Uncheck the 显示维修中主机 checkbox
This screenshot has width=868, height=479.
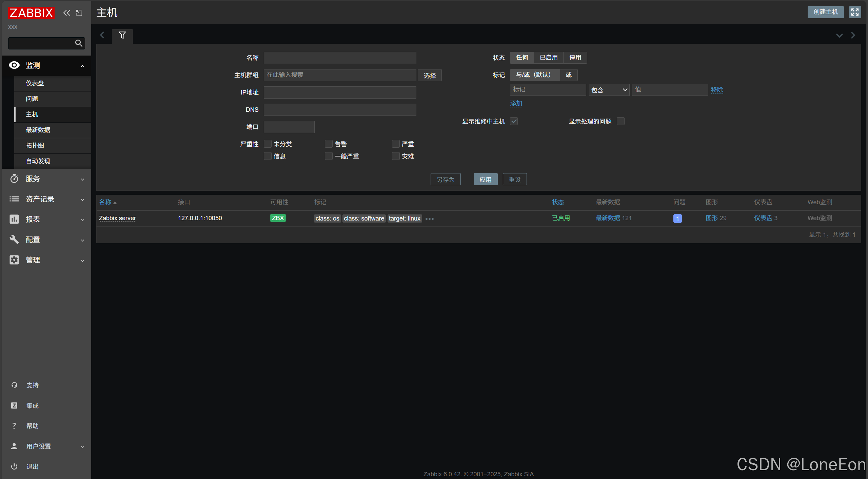tap(514, 121)
